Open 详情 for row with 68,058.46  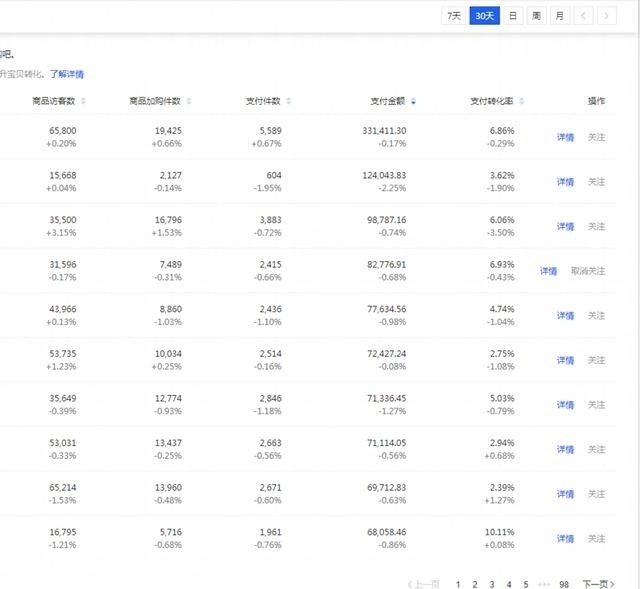tap(565, 539)
